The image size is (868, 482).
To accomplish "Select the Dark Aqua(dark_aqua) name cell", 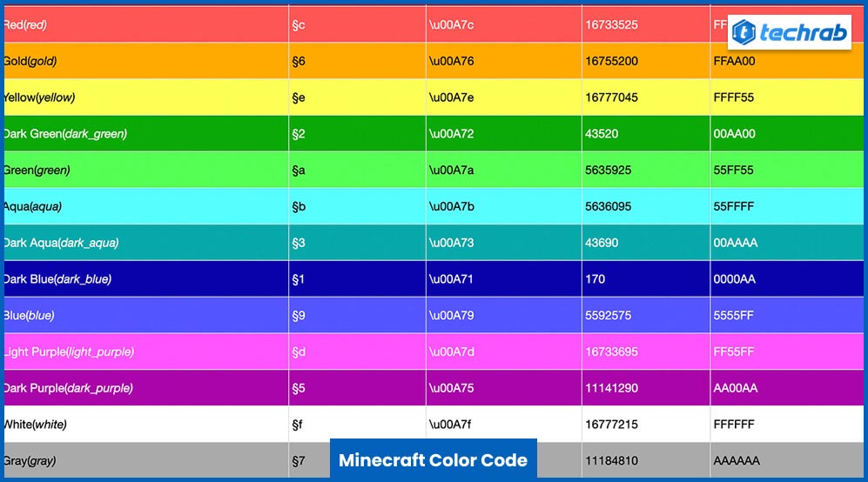I will (x=146, y=243).
